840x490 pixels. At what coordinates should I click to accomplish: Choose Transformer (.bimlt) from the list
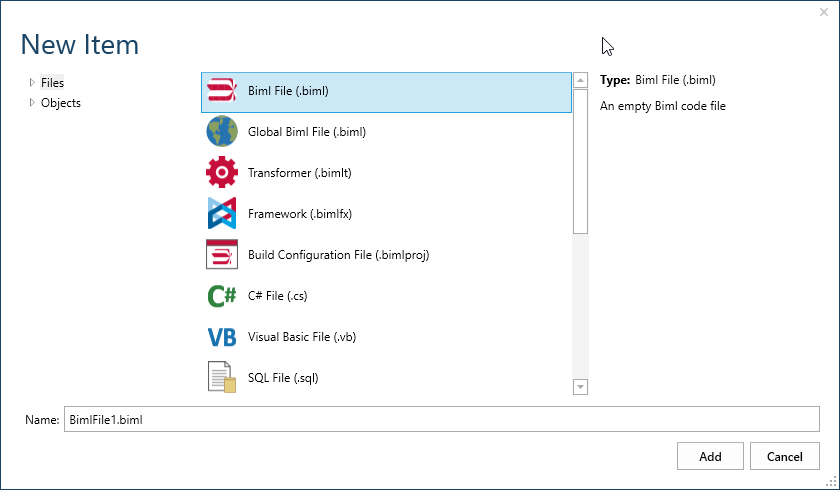pyautogui.click(x=299, y=173)
